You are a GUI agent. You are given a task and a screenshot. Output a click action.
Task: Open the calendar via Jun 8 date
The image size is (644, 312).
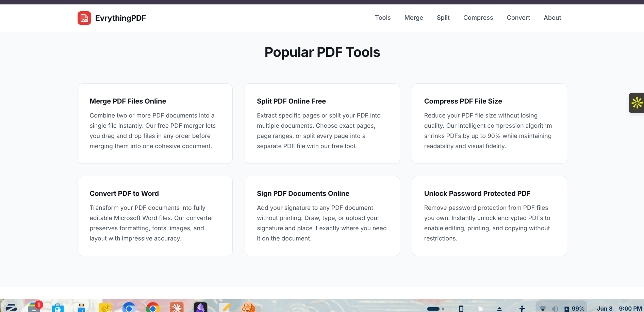pyautogui.click(x=605, y=309)
